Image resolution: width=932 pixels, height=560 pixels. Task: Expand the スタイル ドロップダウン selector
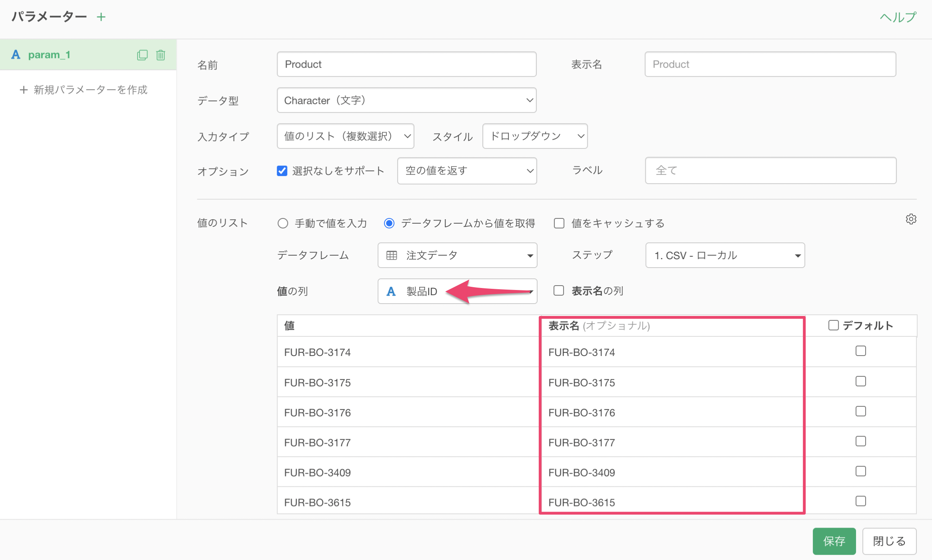[x=534, y=136]
